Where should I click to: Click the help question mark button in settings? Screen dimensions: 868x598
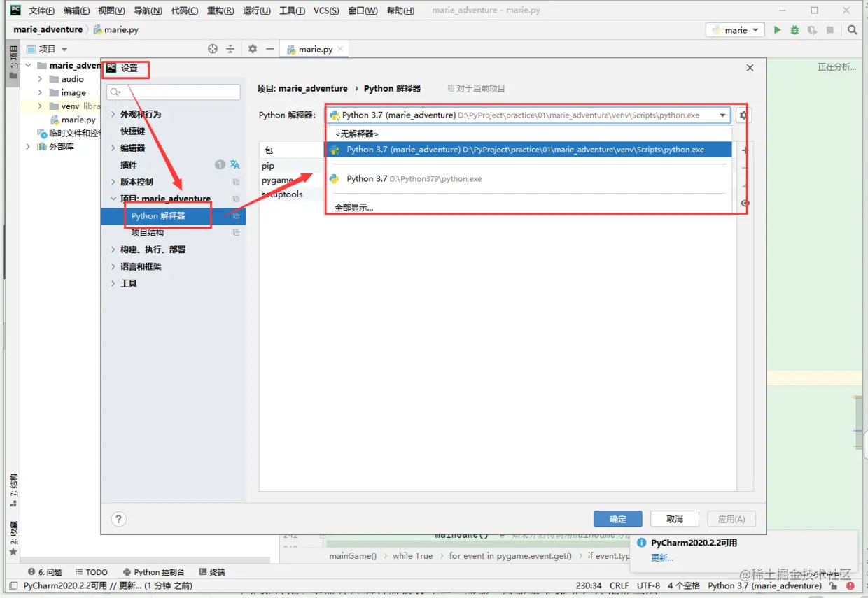coord(119,519)
